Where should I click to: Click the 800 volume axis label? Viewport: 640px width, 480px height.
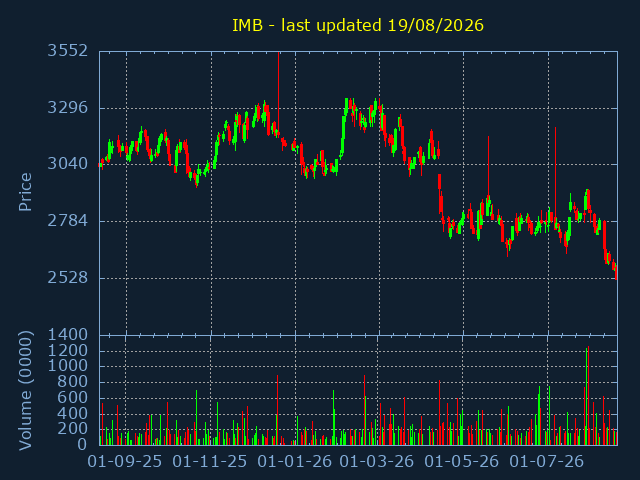click(x=73, y=382)
